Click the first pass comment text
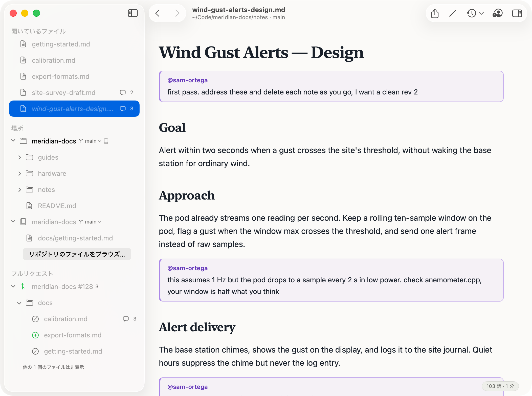Screen dimensions: 532x396 click(293, 92)
